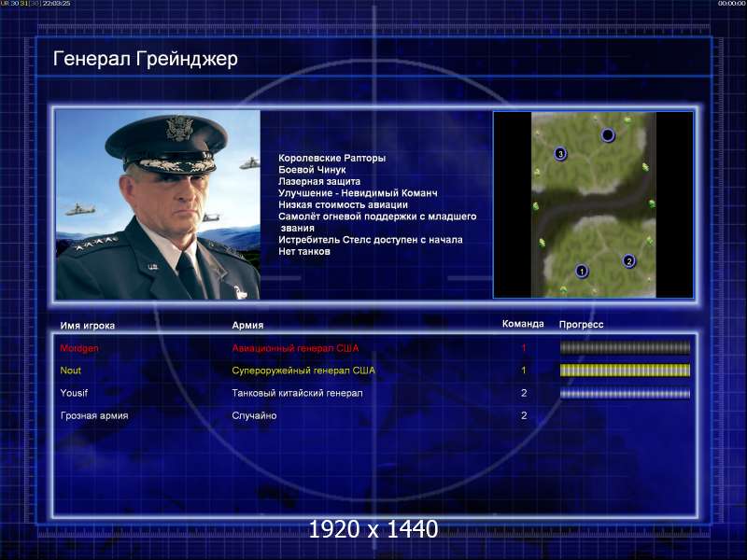
Task: Click the General Granger portrait image
Action: tap(158, 204)
